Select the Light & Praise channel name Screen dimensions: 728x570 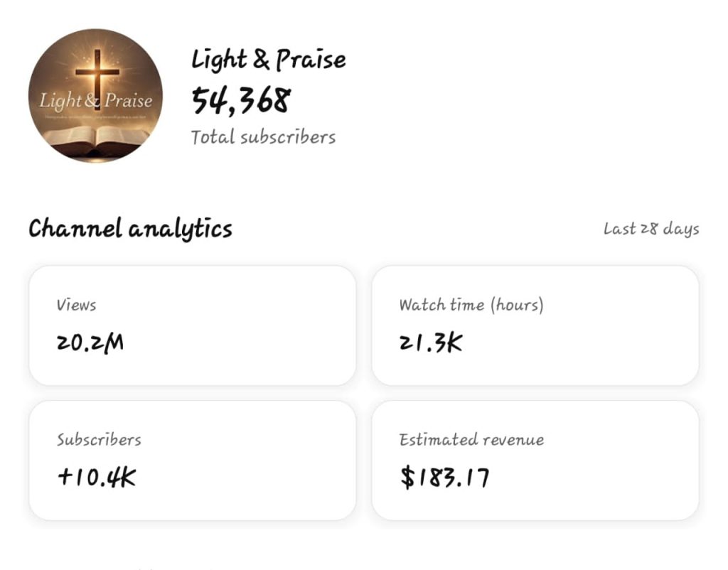[x=268, y=60]
